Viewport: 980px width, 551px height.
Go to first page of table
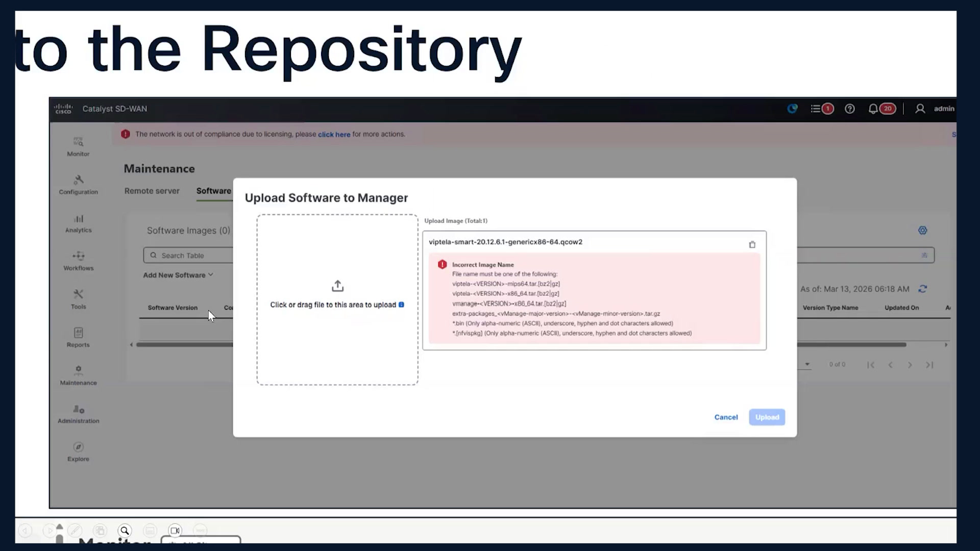pos(871,365)
